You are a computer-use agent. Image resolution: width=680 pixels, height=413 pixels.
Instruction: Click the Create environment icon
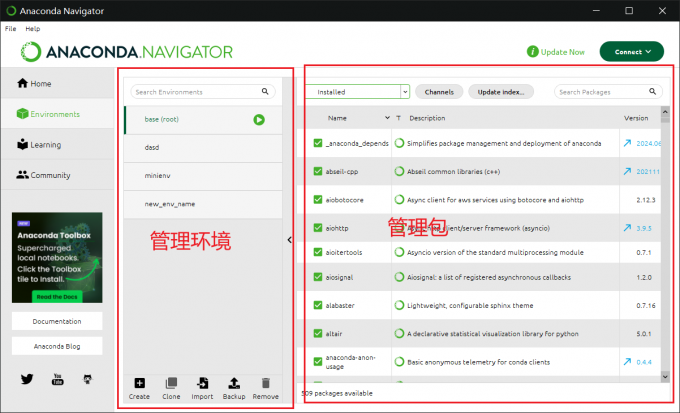(x=139, y=383)
